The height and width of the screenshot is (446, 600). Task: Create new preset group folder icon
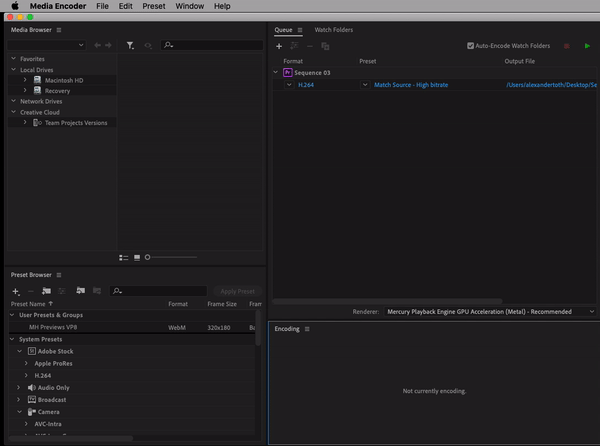click(46, 291)
